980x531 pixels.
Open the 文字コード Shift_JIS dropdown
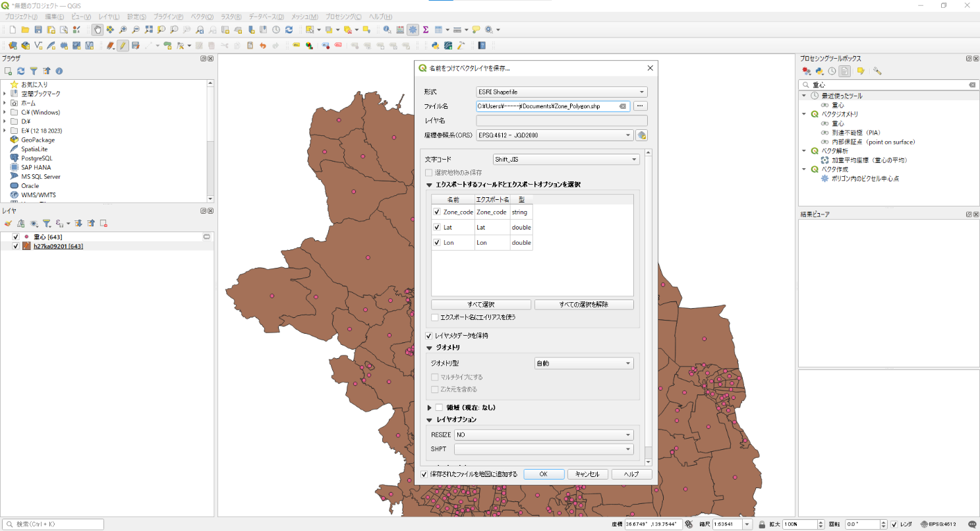pyautogui.click(x=566, y=159)
